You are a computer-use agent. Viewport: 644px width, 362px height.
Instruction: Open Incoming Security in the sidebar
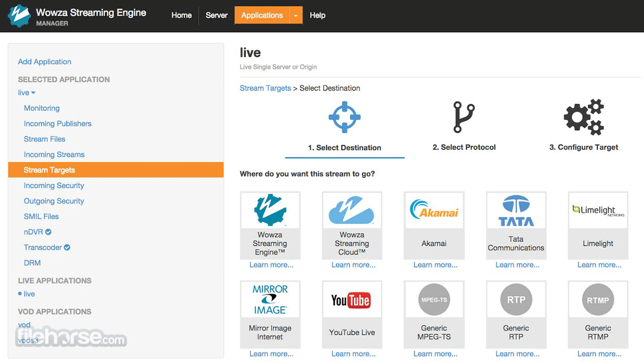coord(54,186)
